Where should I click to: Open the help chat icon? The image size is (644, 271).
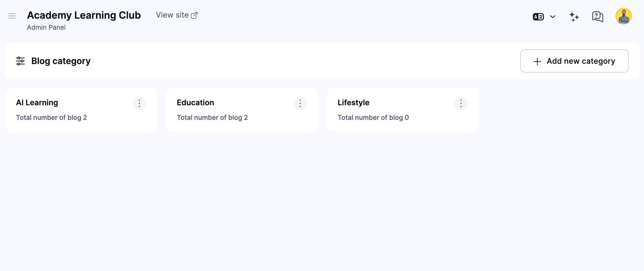click(x=597, y=16)
